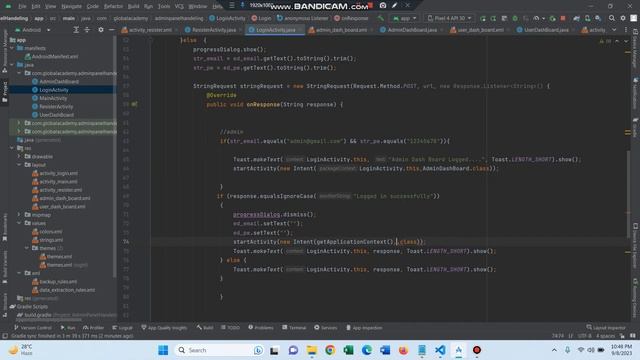Collapse all in Project panel toolbar
This screenshot has width=640, height=360.
point(87,30)
